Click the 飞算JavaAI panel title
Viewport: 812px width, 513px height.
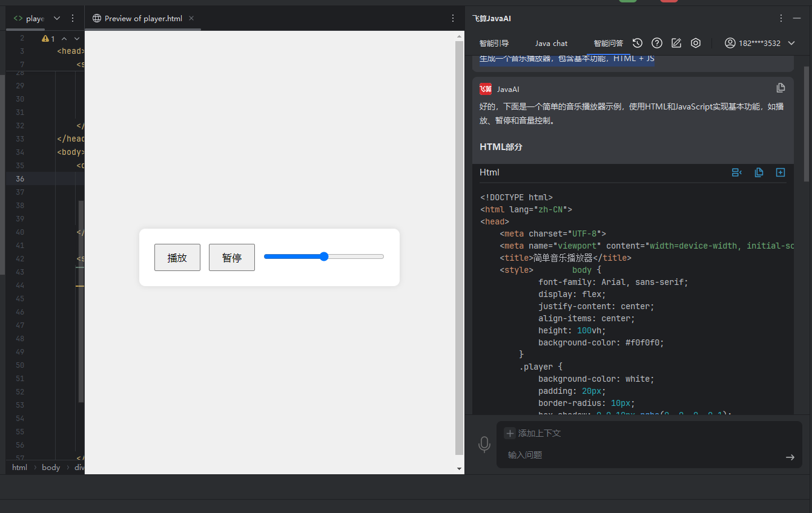pos(492,18)
